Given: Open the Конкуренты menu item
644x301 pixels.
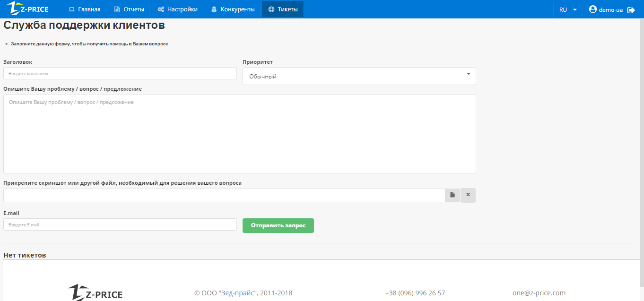Looking at the screenshot, I should [x=233, y=9].
